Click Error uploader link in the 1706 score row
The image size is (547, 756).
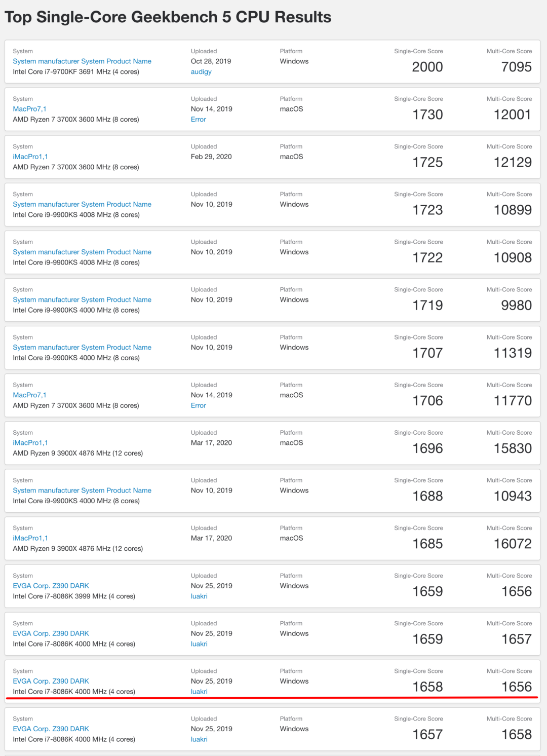[199, 405]
